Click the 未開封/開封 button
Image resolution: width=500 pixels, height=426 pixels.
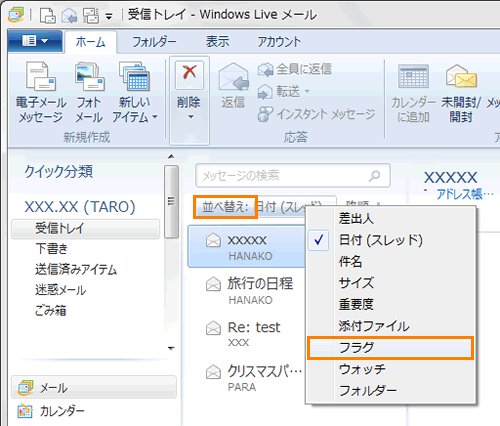pyautogui.click(x=461, y=93)
